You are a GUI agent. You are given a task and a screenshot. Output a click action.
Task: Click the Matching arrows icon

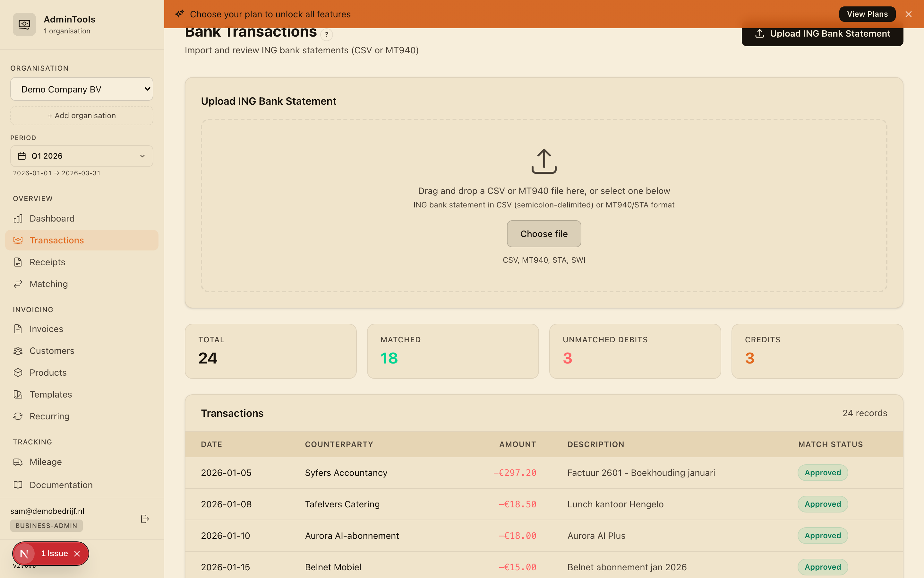pos(18,284)
